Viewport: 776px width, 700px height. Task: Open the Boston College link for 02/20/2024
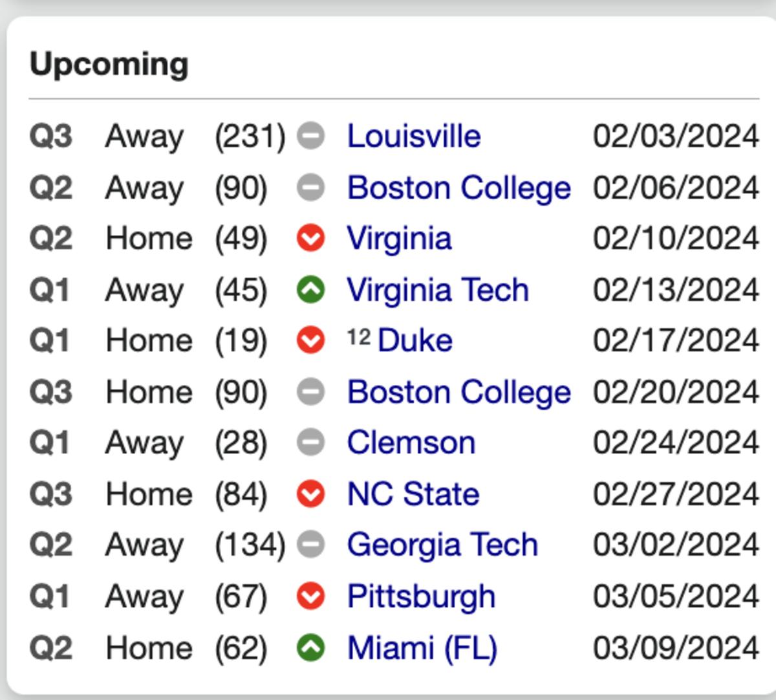tap(459, 393)
